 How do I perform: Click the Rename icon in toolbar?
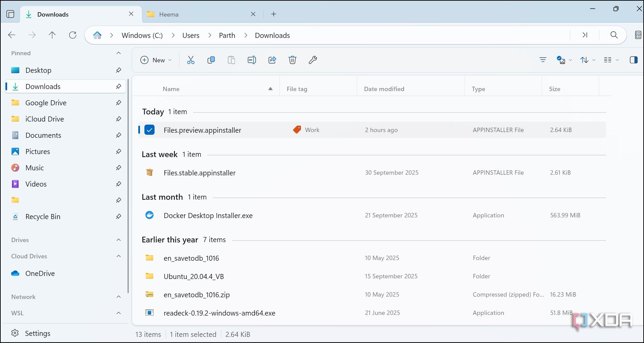[252, 60]
